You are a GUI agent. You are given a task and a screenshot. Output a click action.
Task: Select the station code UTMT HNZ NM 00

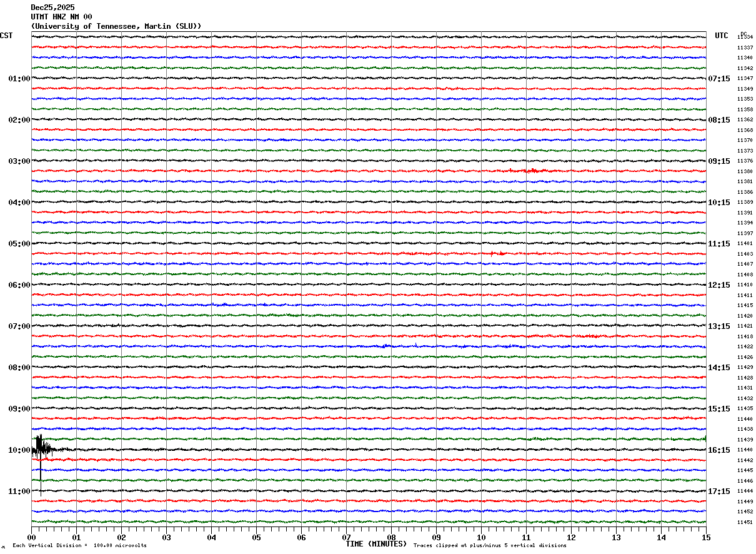61,17
